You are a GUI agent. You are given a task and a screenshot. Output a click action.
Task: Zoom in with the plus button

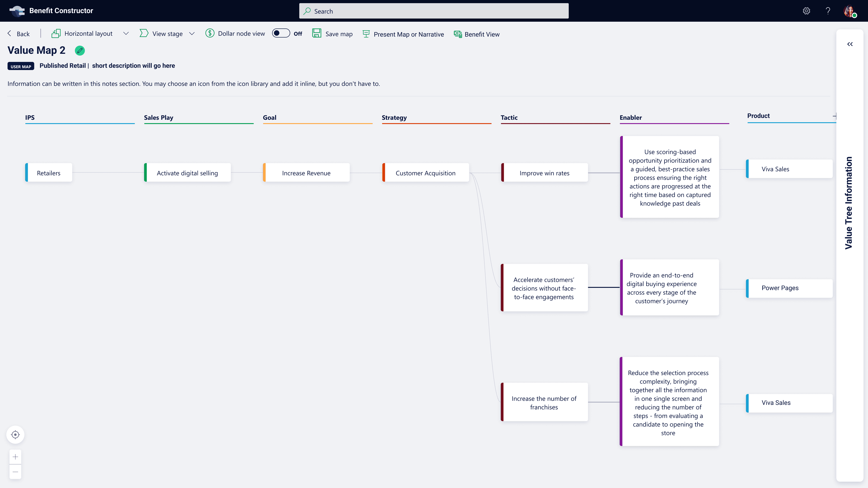[x=15, y=457]
